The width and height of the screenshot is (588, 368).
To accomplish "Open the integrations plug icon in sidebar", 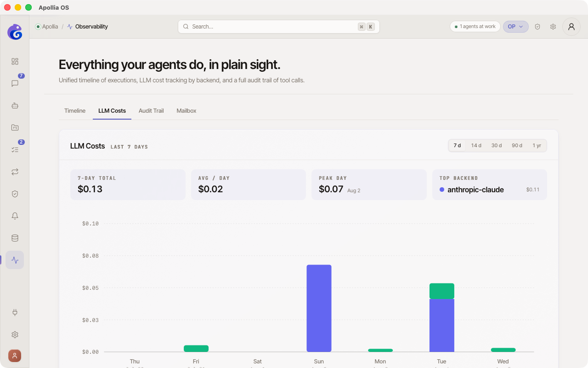I will point(15,312).
